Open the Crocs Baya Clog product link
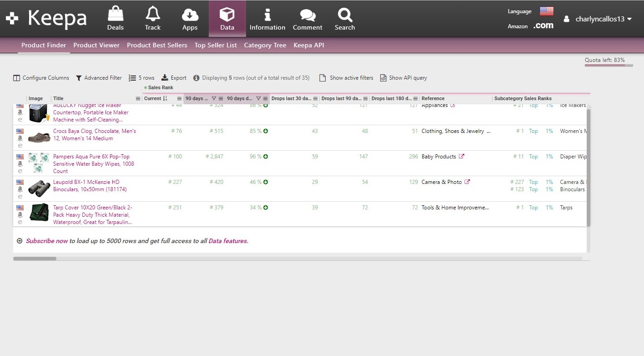Screen dimensions: 644x356 (x=95, y=134)
